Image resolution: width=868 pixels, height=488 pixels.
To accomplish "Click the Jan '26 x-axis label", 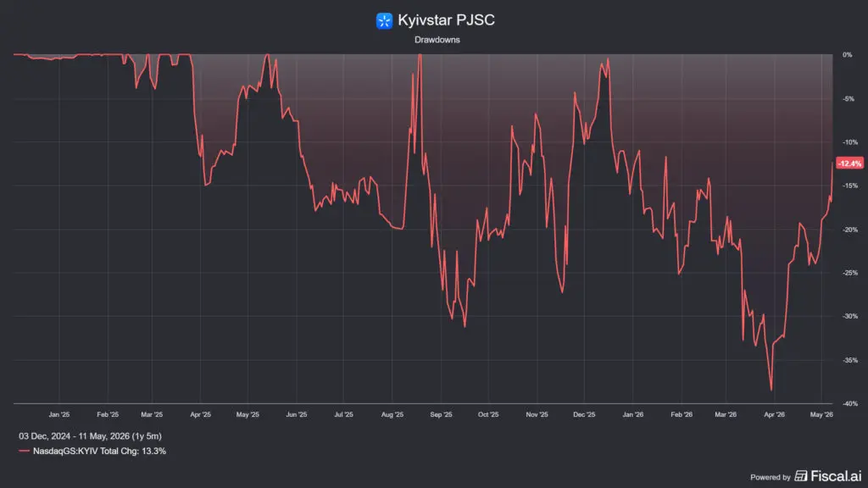I will point(632,414).
